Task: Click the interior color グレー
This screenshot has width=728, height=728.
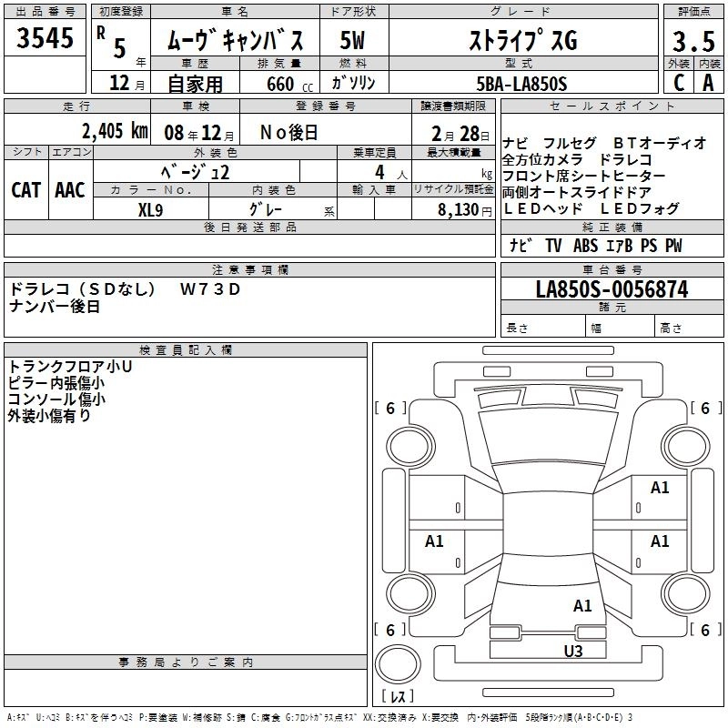Action: tap(266, 209)
